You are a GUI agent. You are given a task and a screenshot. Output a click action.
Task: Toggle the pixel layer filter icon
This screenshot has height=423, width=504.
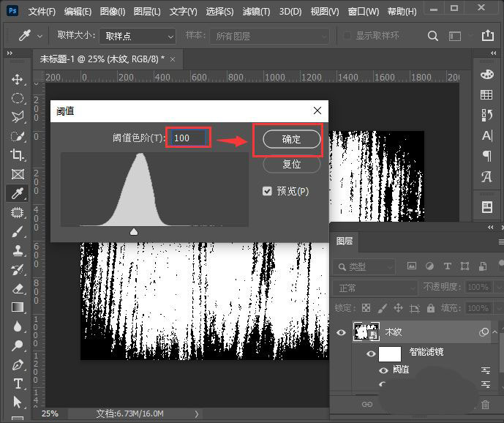411,266
